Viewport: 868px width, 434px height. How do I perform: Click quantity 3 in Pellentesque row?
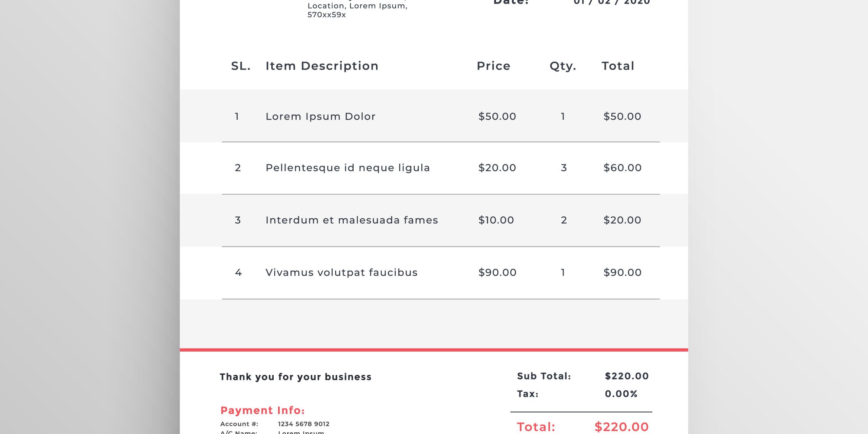(564, 167)
